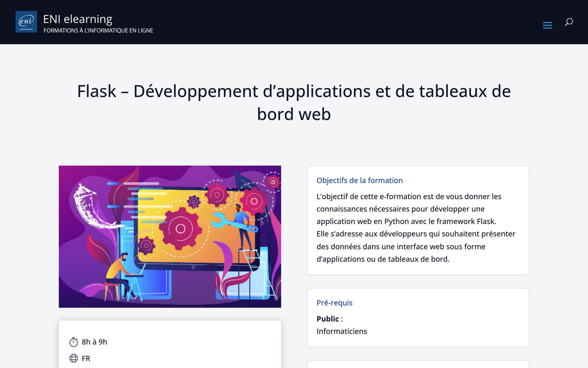Click the course title heading Flask

294,103
